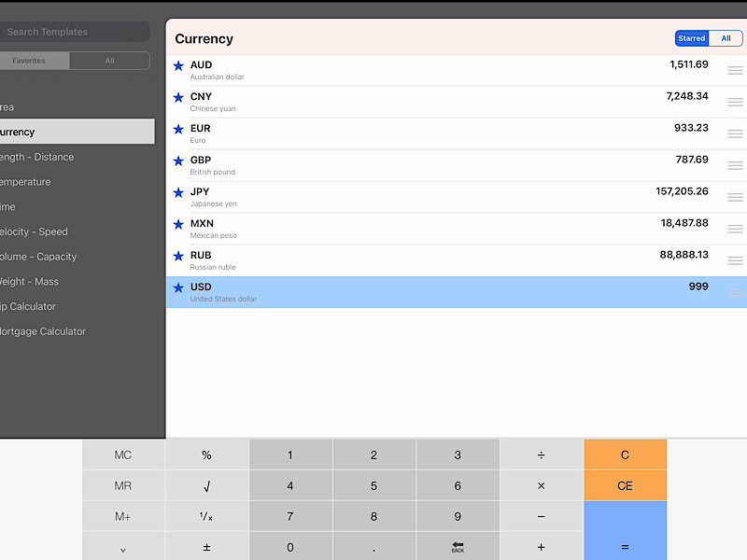
Task: Unstar the AUD Australian dollar currency
Action: (x=178, y=66)
